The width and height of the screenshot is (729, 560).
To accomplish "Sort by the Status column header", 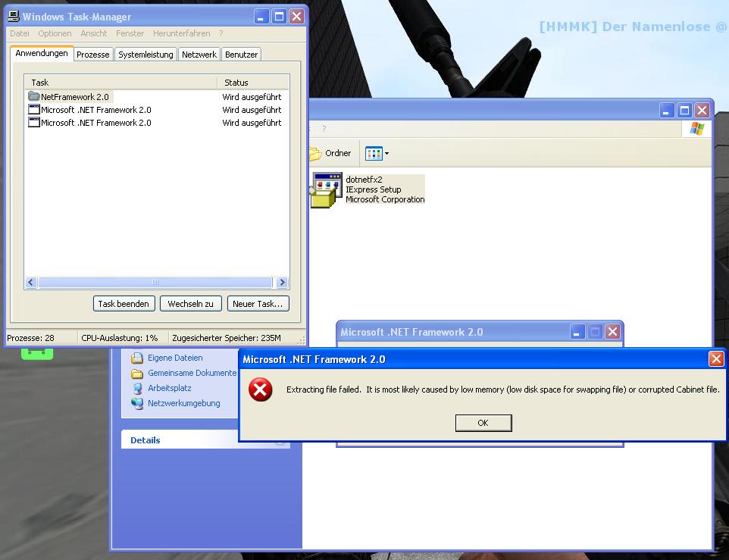I will [253, 83].
